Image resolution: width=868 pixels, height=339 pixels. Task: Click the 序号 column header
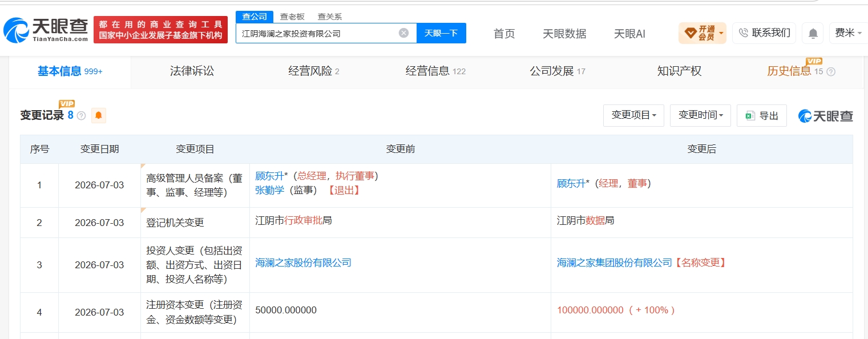[39, 150]
